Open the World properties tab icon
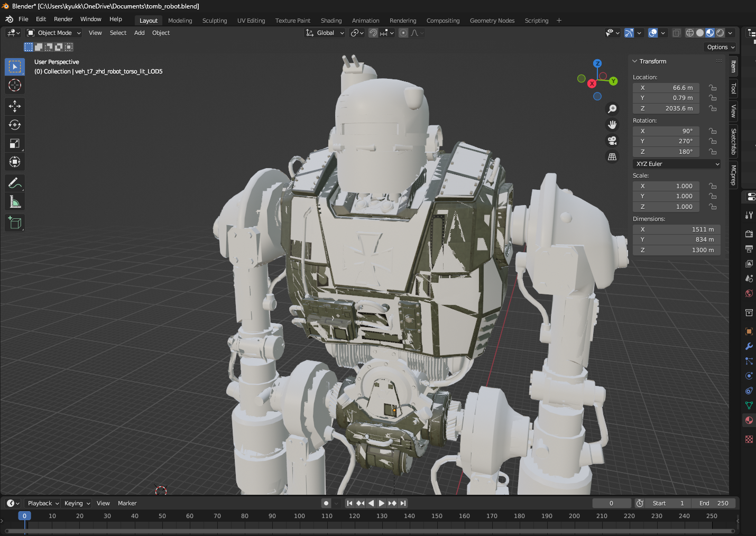The image size is (756, 536). tap(749, 293)
